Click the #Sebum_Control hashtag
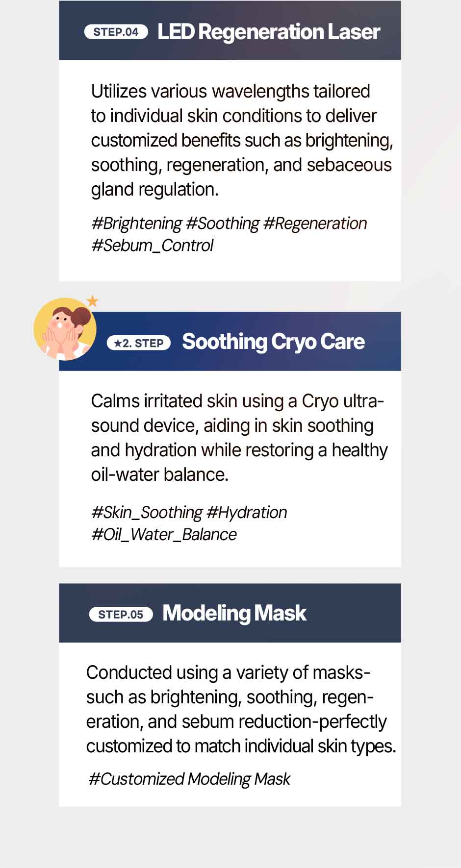This screenshot has height=868, width=461. 153,245
